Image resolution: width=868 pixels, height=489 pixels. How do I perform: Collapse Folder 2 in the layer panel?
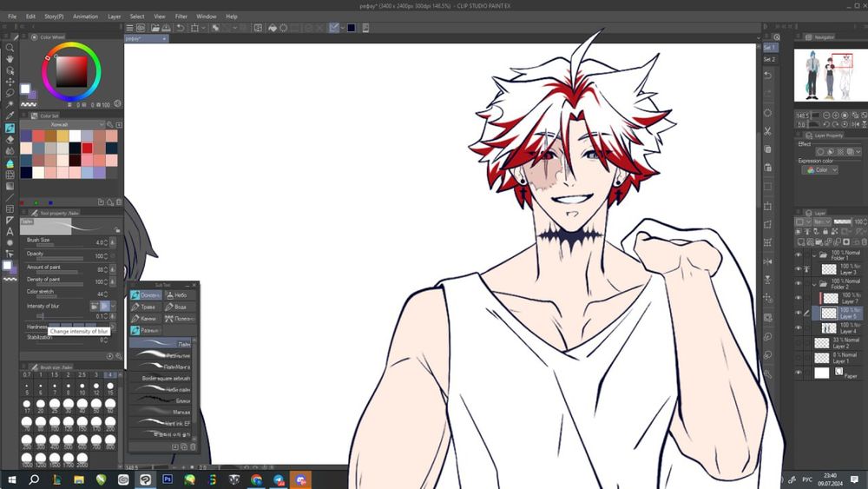point(814,284)
